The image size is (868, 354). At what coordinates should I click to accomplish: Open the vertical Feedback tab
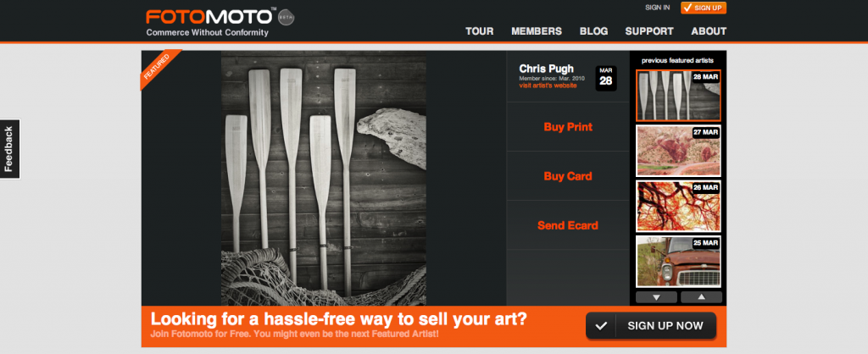(10, 149)
